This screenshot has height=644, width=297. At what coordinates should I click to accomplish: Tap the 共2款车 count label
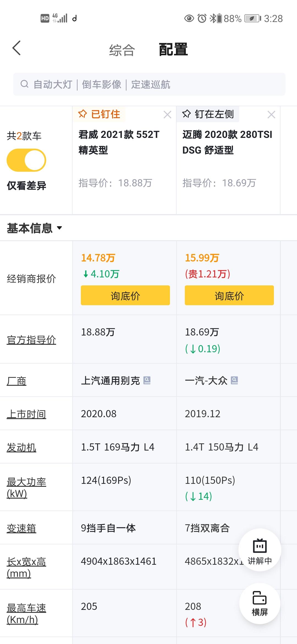tap(24, 136)
